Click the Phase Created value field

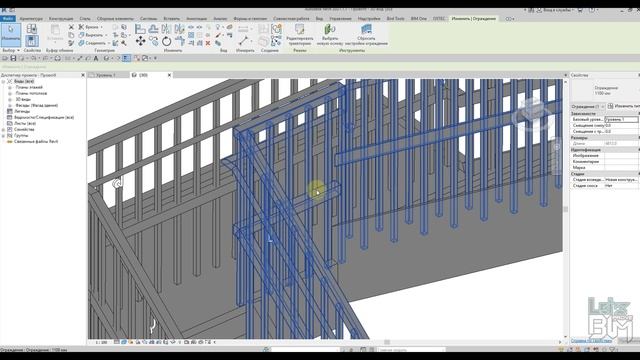(621, 180)
